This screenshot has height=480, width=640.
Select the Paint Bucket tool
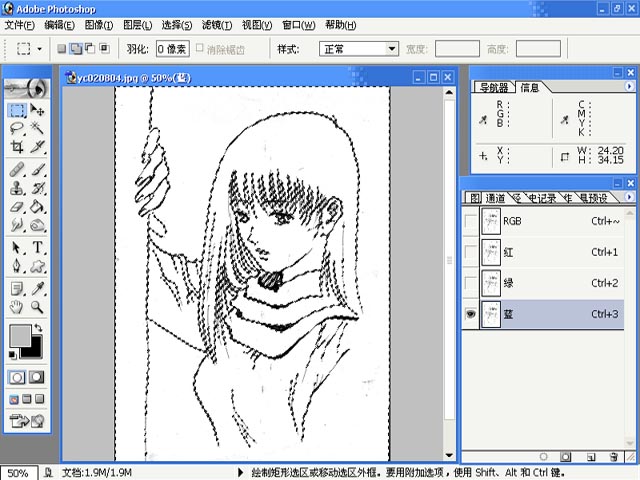tap(37, 207)
